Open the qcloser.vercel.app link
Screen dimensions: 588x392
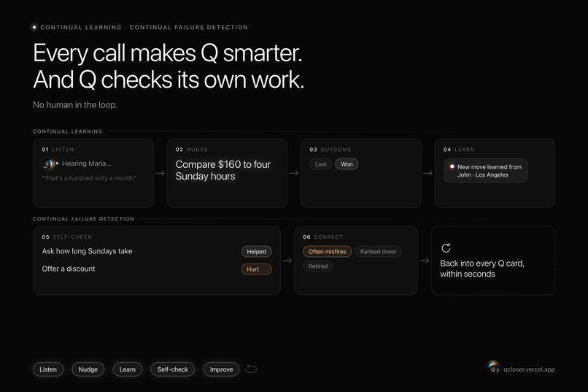pyautogui.click(x=529, y=369)
